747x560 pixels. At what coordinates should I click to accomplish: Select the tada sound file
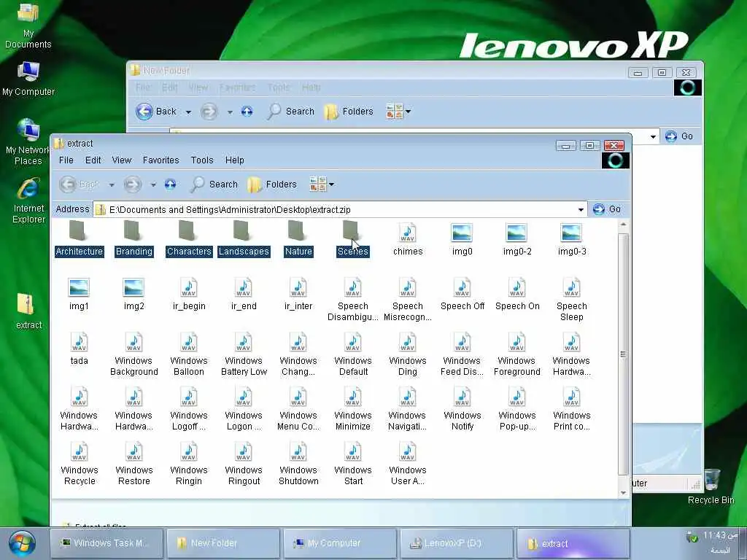79,349
